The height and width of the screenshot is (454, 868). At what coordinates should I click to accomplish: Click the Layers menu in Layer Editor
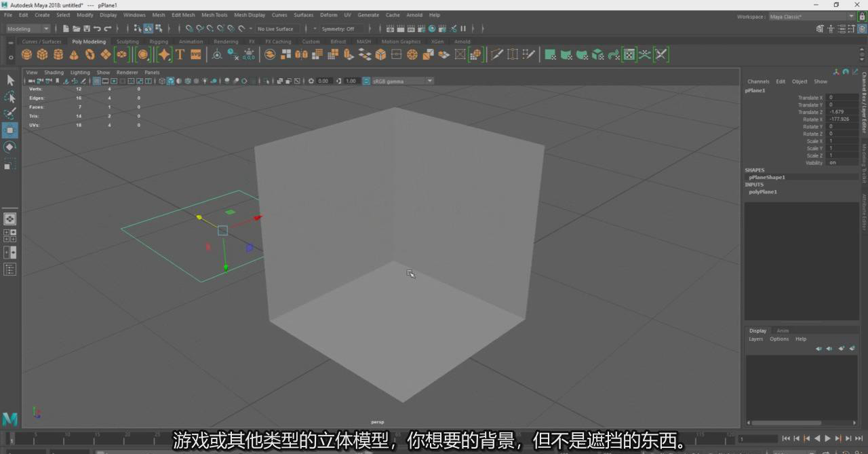[755, 339]
